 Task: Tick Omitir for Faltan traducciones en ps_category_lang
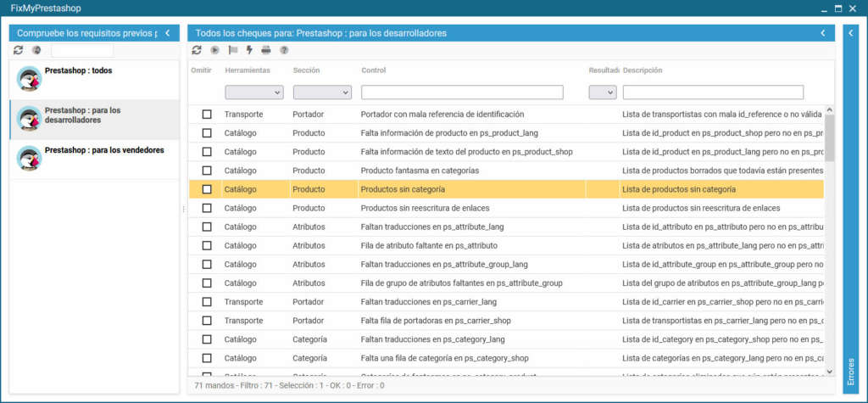point(207,339)
